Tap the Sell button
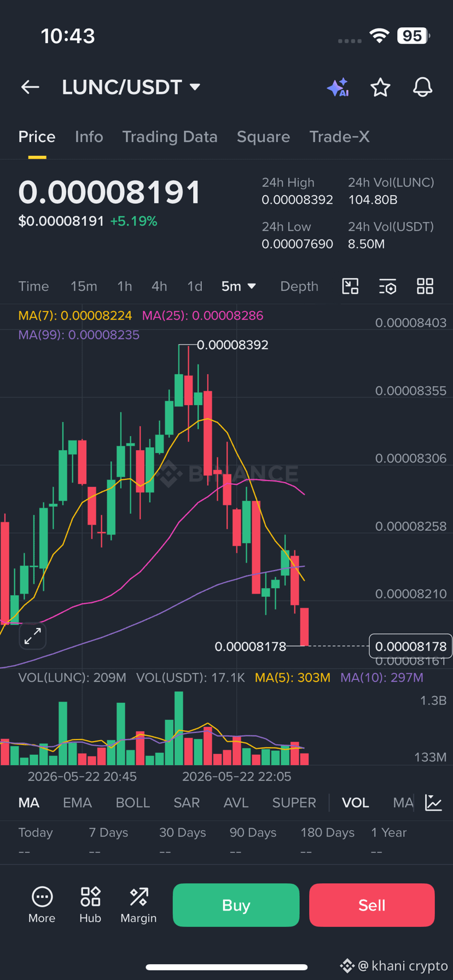Image resolution: width=453 pixels, height=980 pixels. coord(372,905)
